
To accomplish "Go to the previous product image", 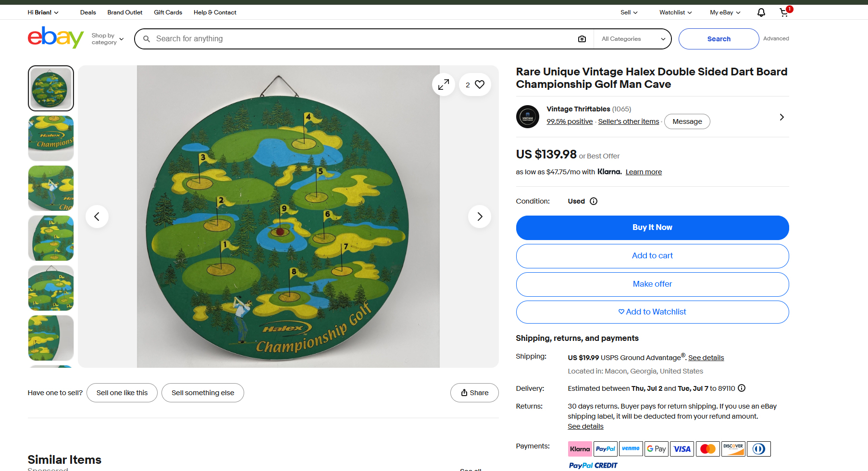I will [x=97, y=217].
